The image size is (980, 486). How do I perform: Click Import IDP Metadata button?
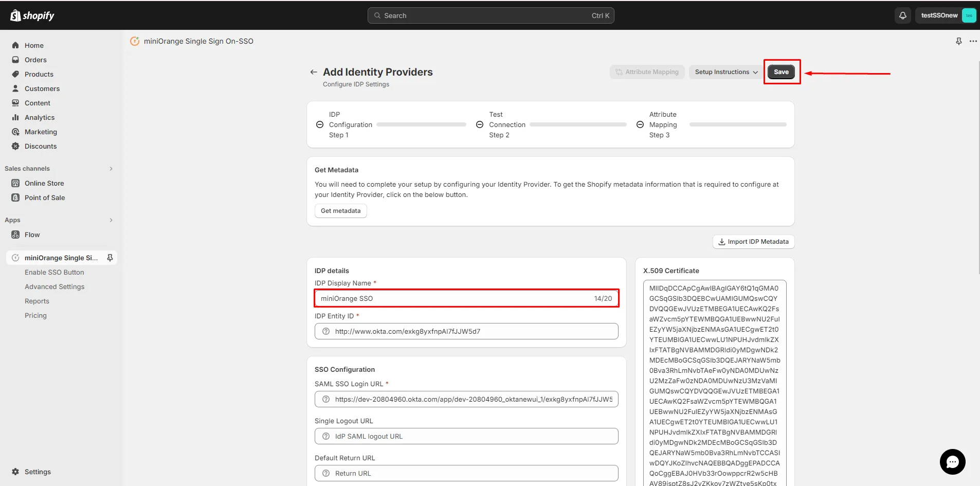click(753, 242)
